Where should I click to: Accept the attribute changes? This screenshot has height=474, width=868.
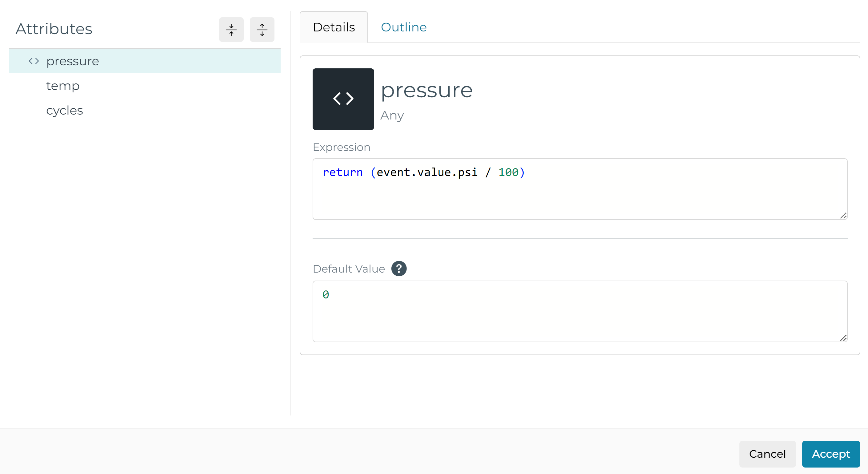tap(830, 454)
